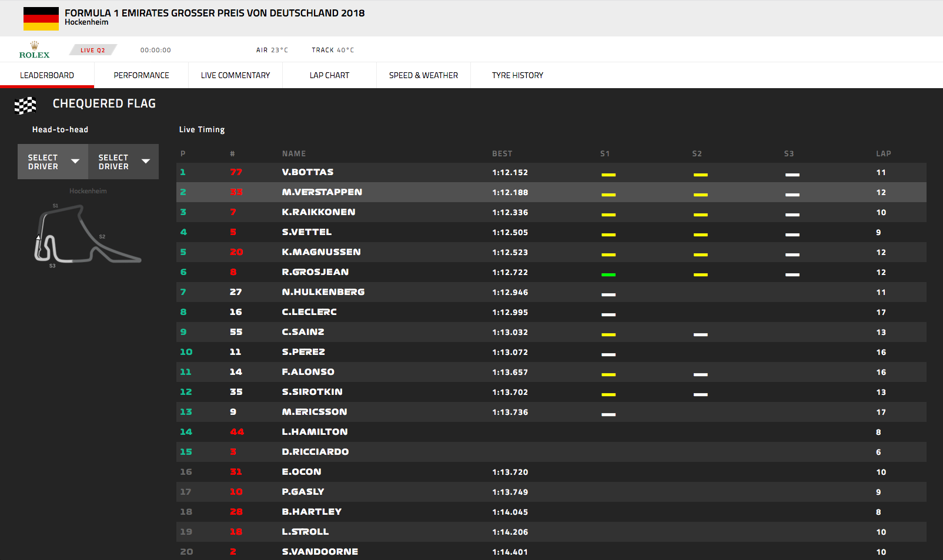Switch to the Performance tab
Screen dimensions: 943x560
(141, 75)
